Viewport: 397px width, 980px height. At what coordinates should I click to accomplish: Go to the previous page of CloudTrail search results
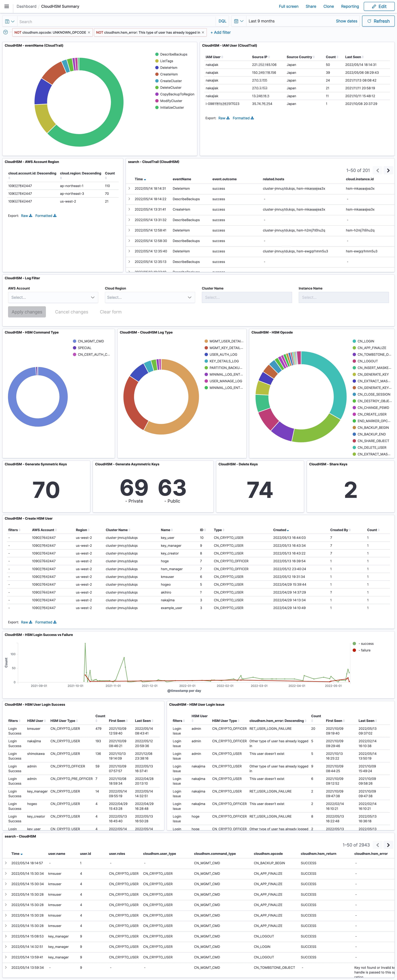[x=378, y=170]
